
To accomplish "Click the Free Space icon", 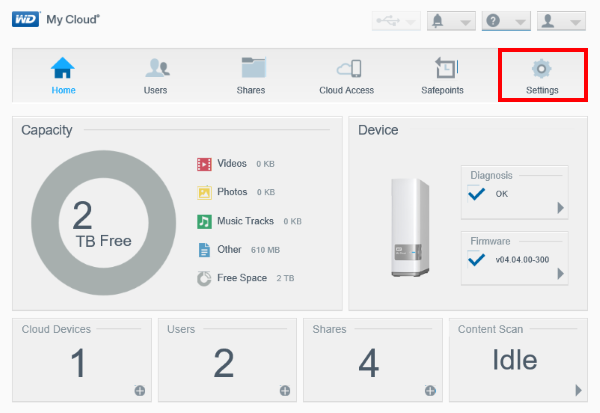I will [204, 278].
